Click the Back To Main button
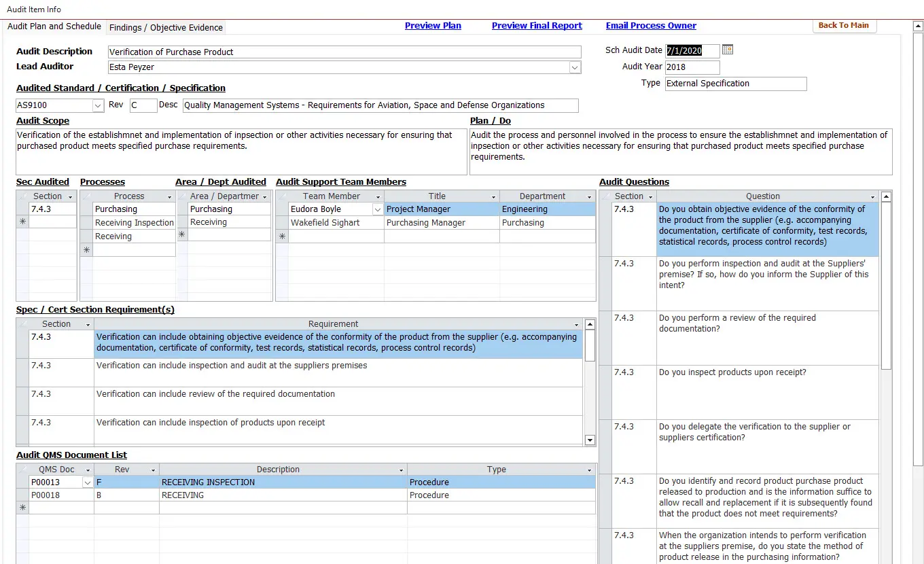 click(844, 25)
